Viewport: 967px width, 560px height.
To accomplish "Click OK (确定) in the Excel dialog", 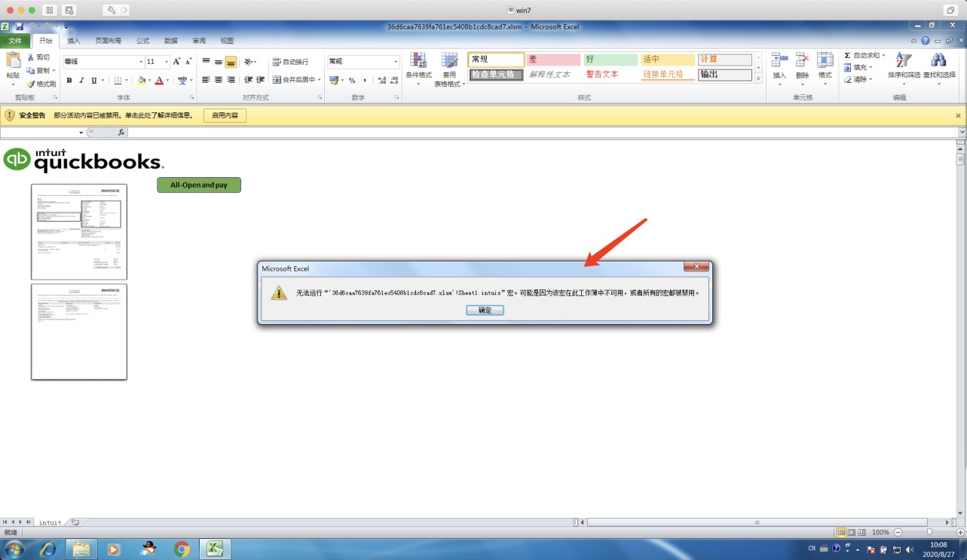I will (485, 310).
